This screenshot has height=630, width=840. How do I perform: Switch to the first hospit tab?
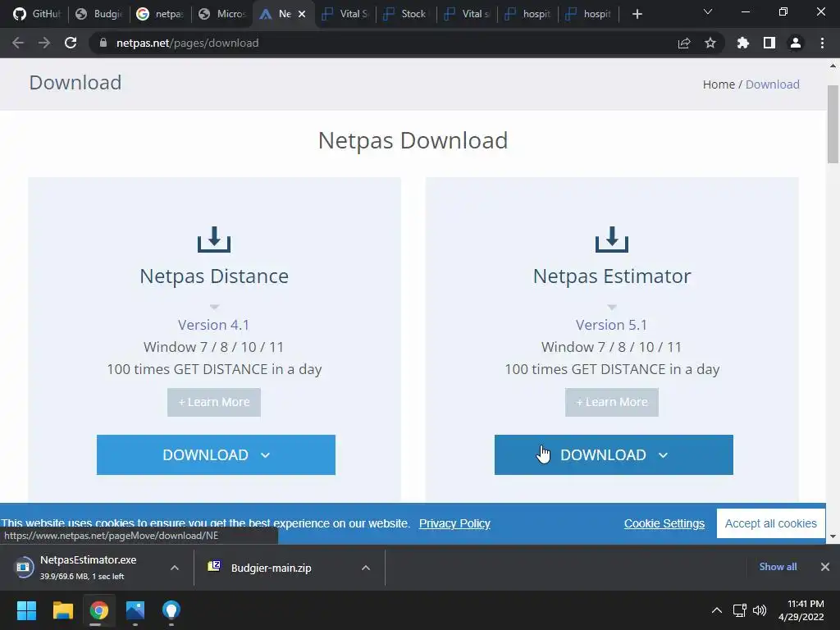[528, 14]
